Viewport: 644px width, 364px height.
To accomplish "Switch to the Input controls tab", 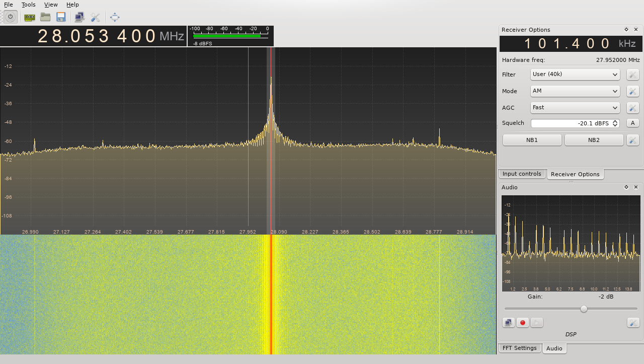I will [x=522, y=174].
